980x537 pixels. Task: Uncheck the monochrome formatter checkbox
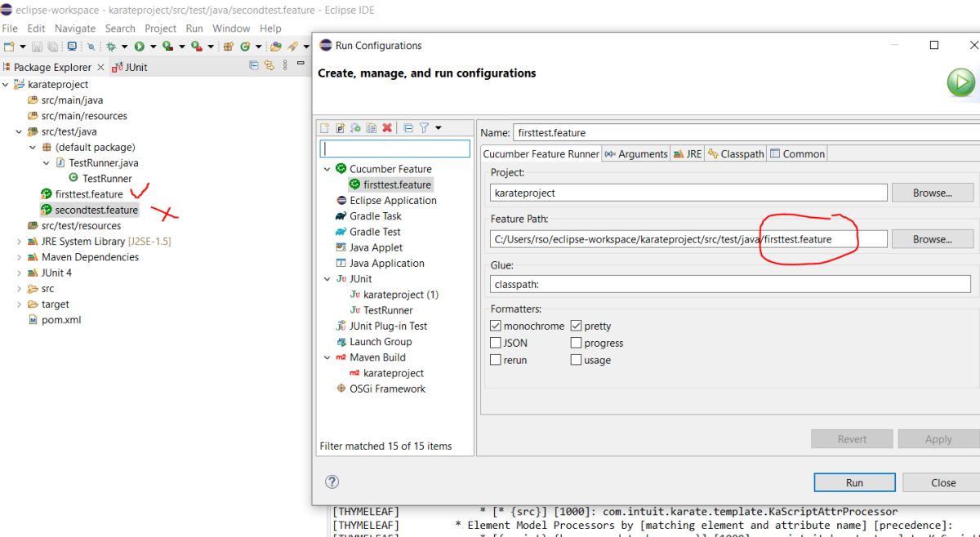[496, 326]
